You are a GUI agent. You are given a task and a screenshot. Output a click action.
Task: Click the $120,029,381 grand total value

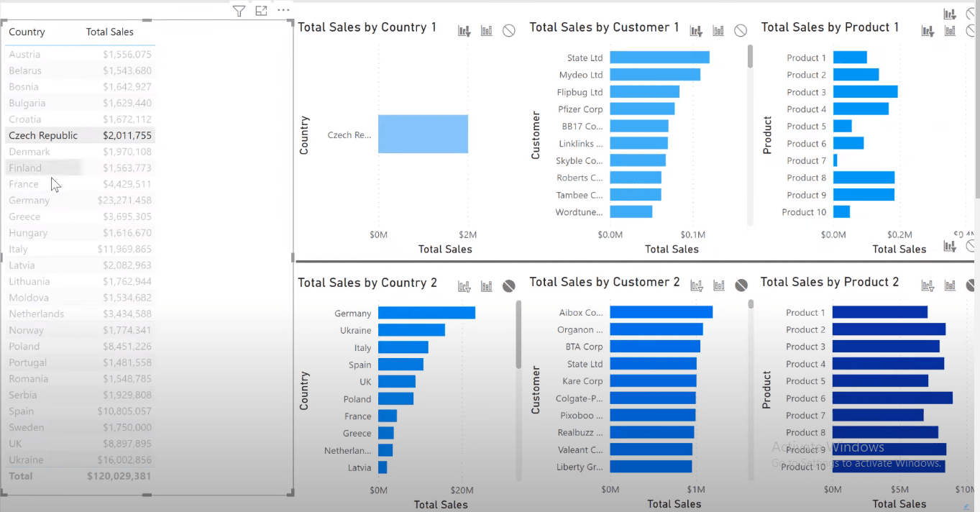click(119, 476)
